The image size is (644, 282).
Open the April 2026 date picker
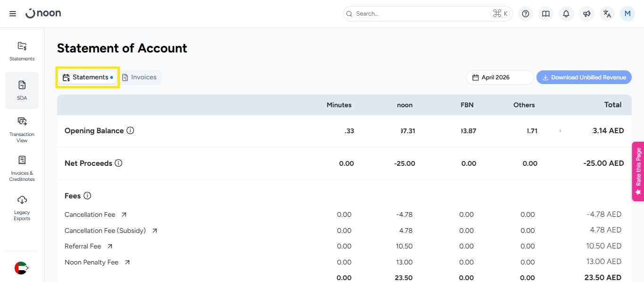point(500,77)
